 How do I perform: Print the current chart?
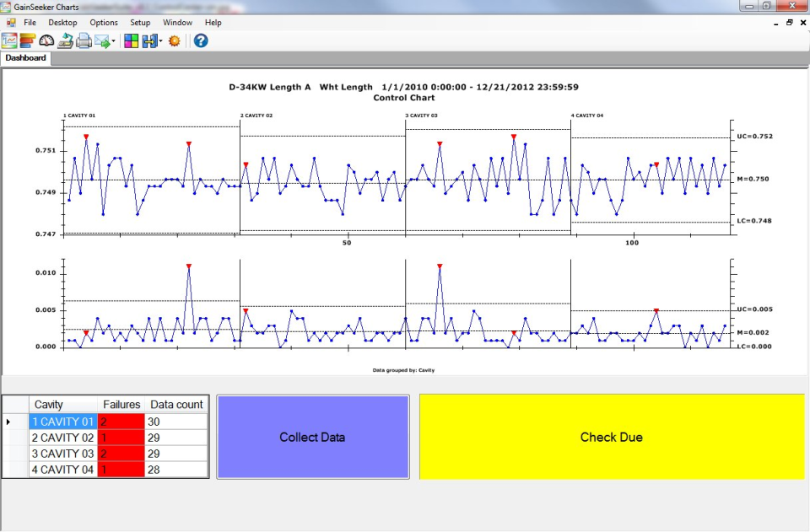[x=83, y=40]
